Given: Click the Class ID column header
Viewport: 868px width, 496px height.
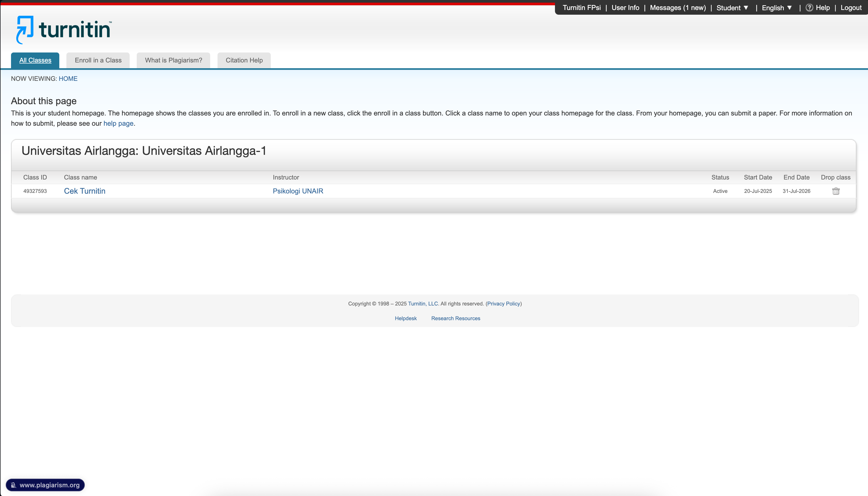Looking at the screenshot, I should pyautogui.click(x=35, y=177).
